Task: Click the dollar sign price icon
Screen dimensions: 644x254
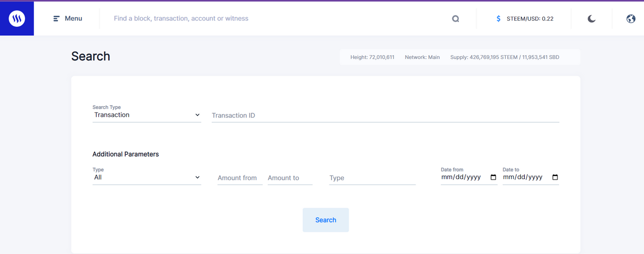Action: (x=499, y=19)
